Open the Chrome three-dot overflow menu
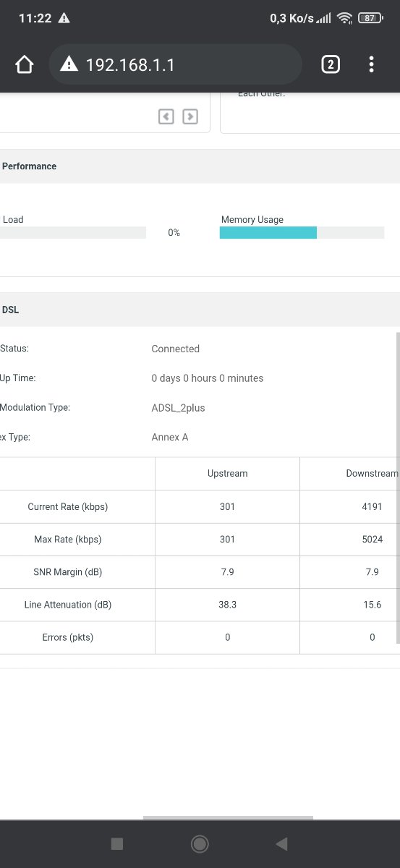This screenshot has width=400, height=868. [371, 64]
